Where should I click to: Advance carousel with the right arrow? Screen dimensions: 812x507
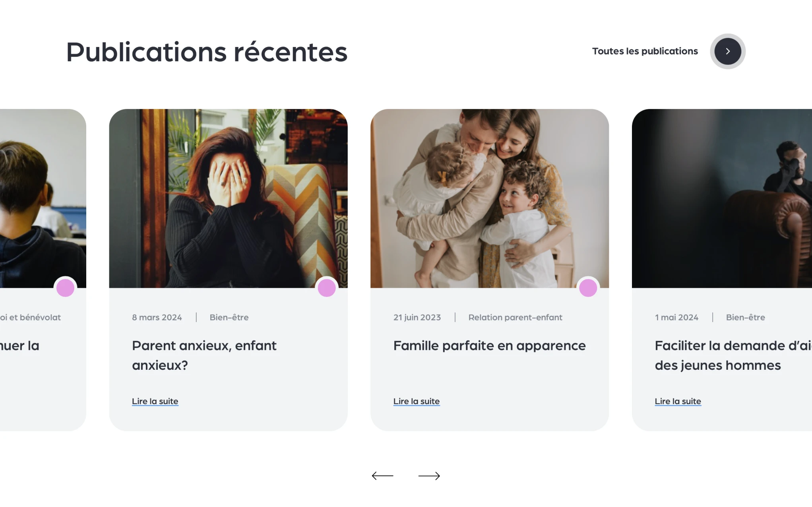(429, 476)
